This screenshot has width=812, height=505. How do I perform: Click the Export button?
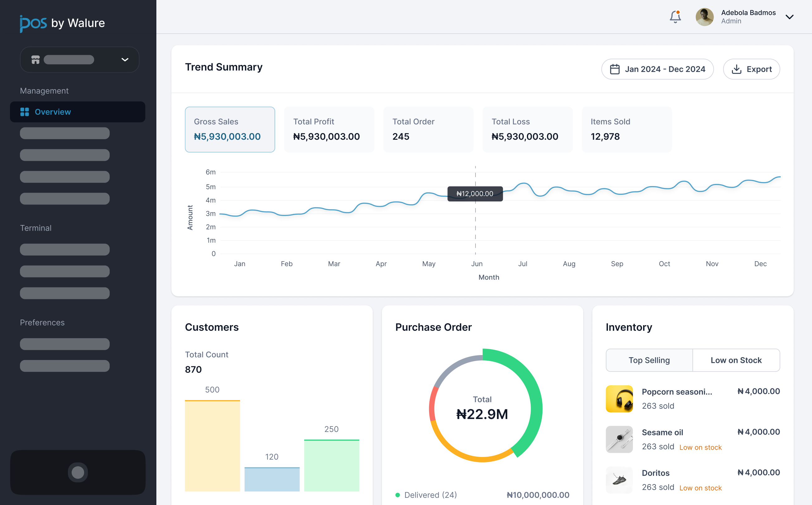pos(751,69)
